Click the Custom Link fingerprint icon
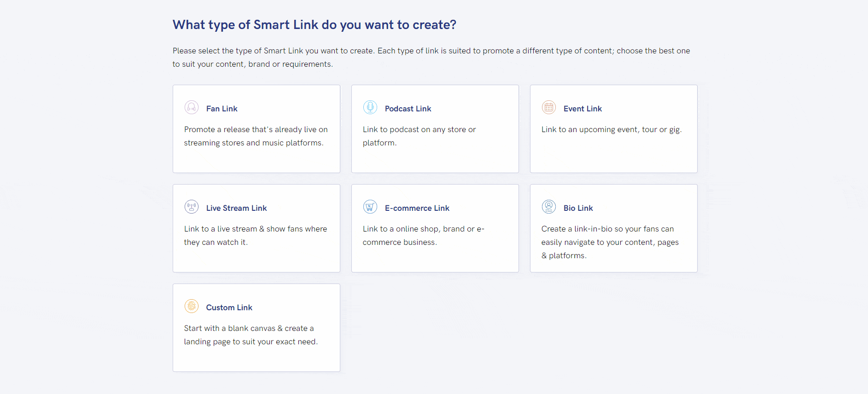This screenshot has height=394, width=868. click(192, 306)
